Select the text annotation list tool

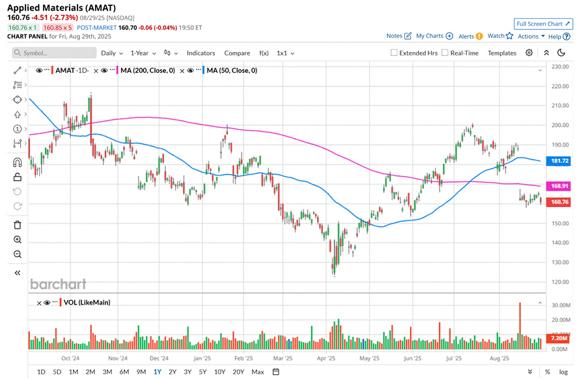17,85
